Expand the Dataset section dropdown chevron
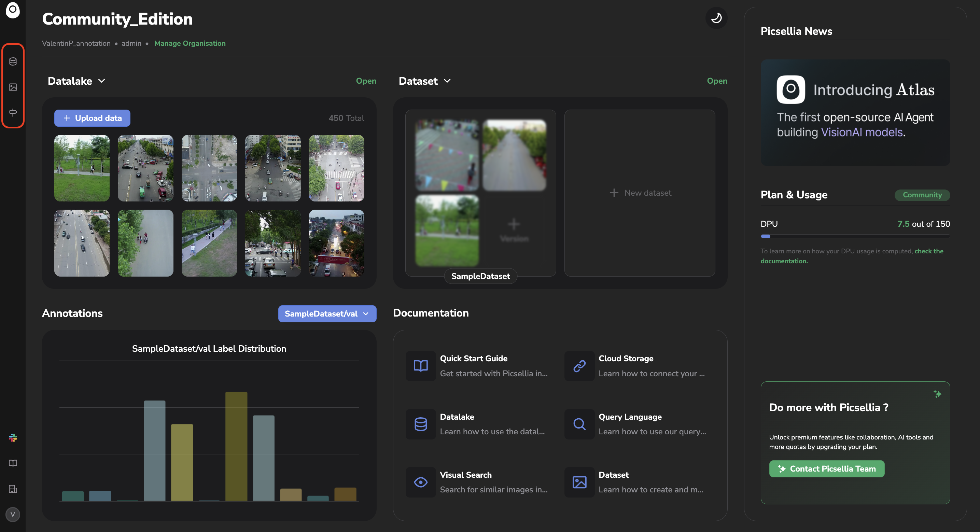This screenshot has height=532, width=980. [447, 81]
